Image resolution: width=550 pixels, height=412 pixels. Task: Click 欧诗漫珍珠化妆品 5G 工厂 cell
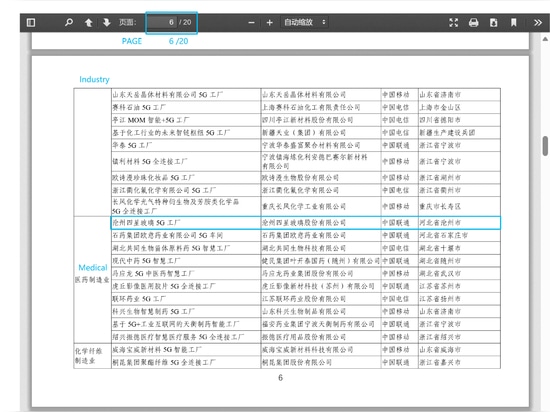tap(186, 178)
